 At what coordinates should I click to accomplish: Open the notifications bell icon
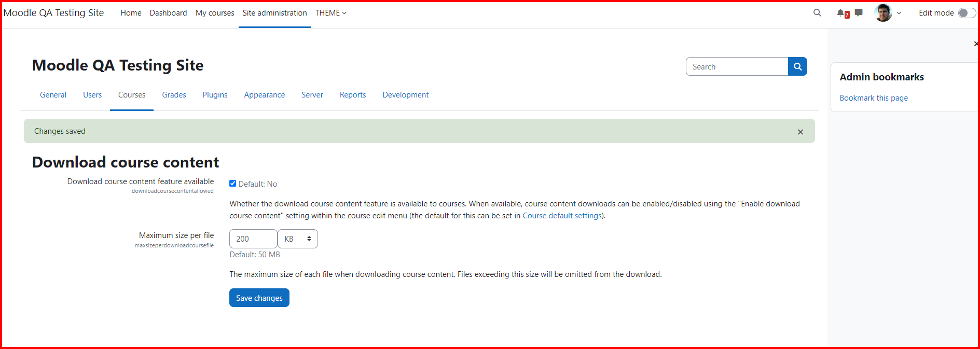pyautogui.click(x=840, y=13)
